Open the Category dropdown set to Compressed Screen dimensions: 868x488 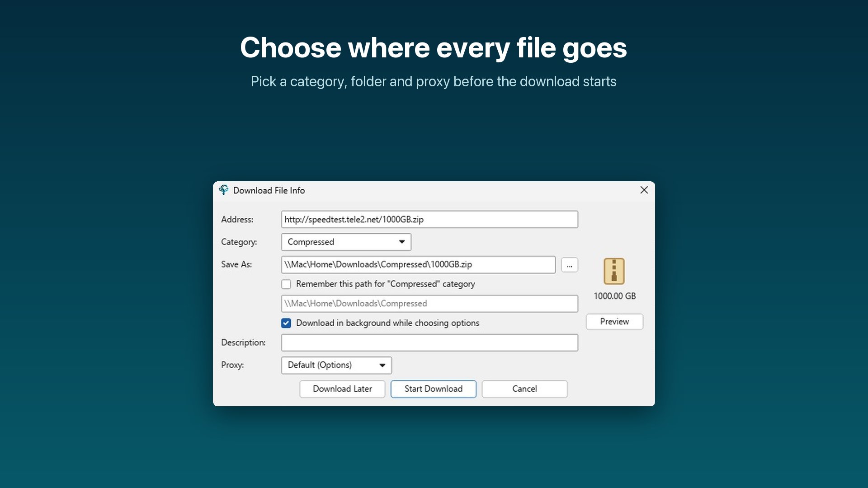[x=346, y=242]
